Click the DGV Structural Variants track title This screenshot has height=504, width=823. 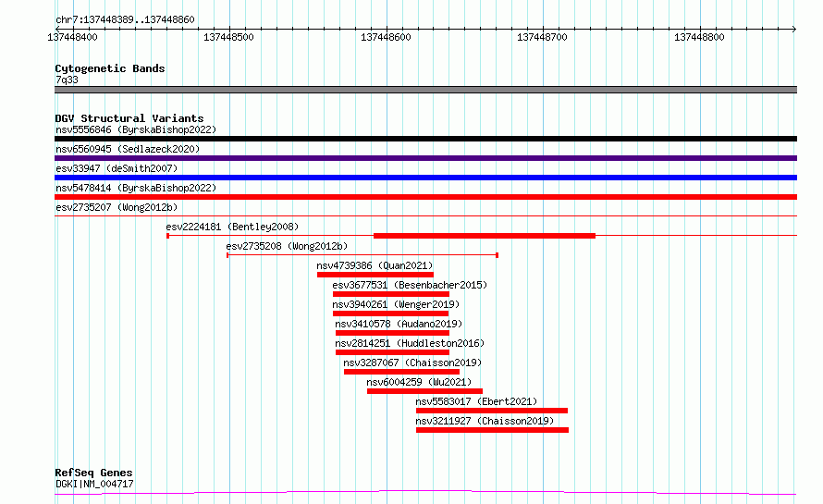pyautogui.click(x=129, y=118)
